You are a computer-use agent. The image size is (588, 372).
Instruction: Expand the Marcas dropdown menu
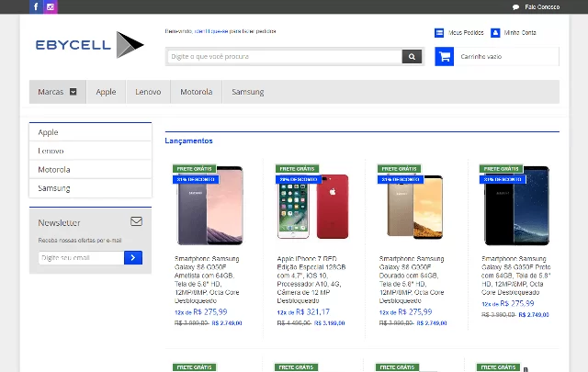click(58, 92)
